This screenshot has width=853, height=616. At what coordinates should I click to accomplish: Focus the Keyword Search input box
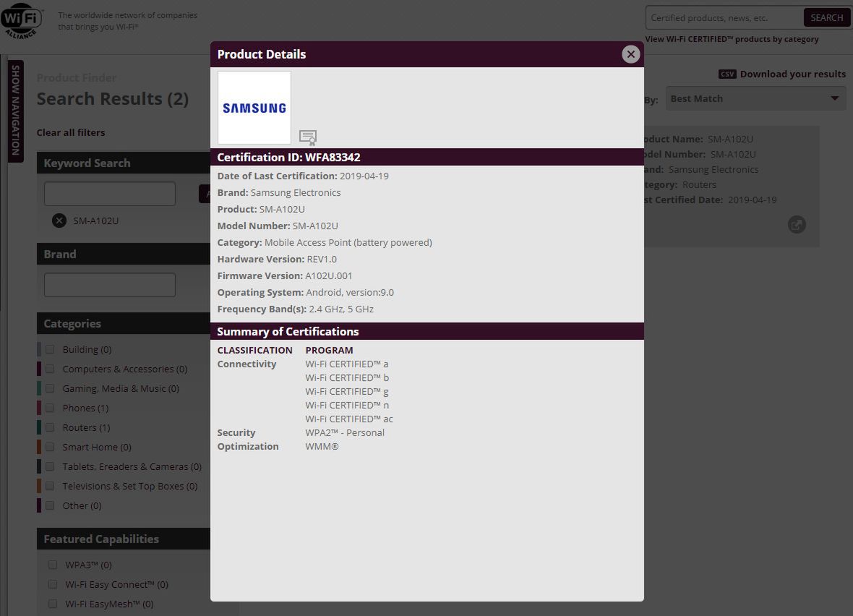[110, 194]
